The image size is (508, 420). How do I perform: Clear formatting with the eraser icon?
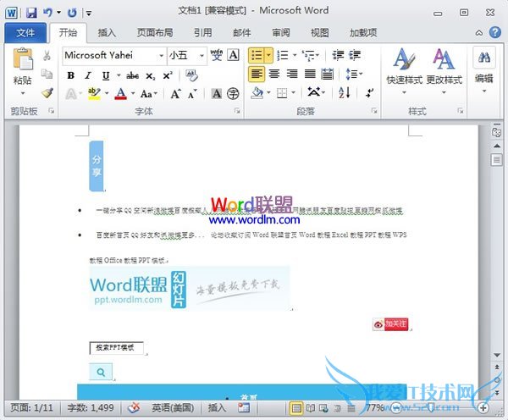pyautogui.click(x=191, y=76)
